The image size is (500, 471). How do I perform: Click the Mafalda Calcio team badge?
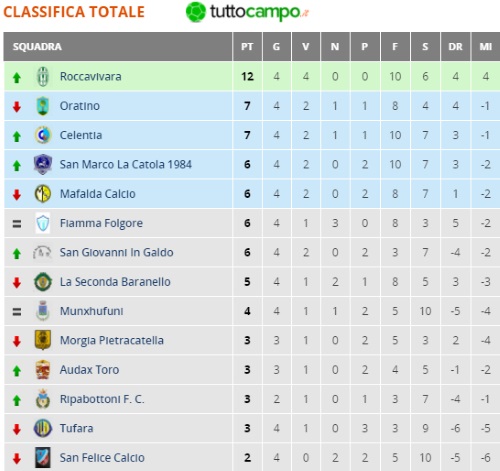pyautogui.click(x=43, y=194)
